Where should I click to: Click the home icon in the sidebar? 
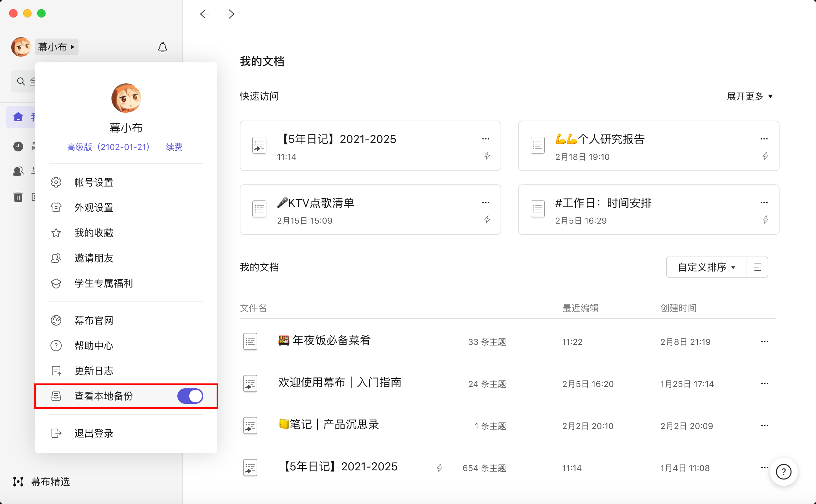pos(18,117)
